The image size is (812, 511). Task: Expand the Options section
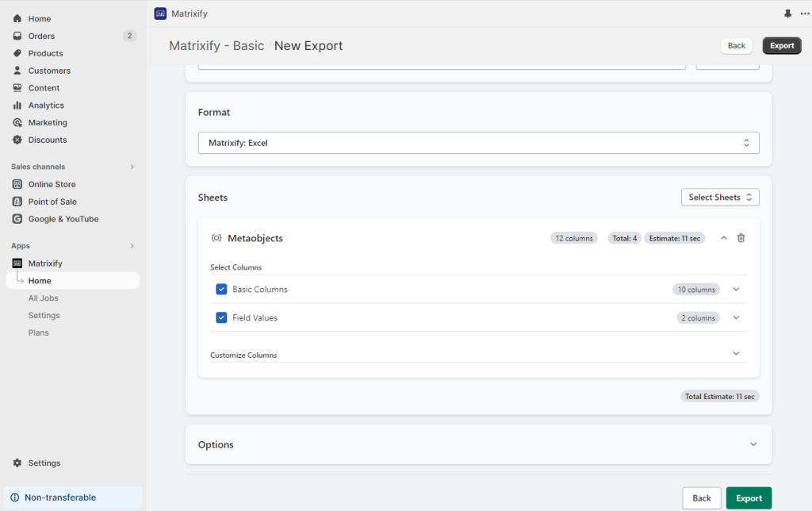(x=753, y=444)
